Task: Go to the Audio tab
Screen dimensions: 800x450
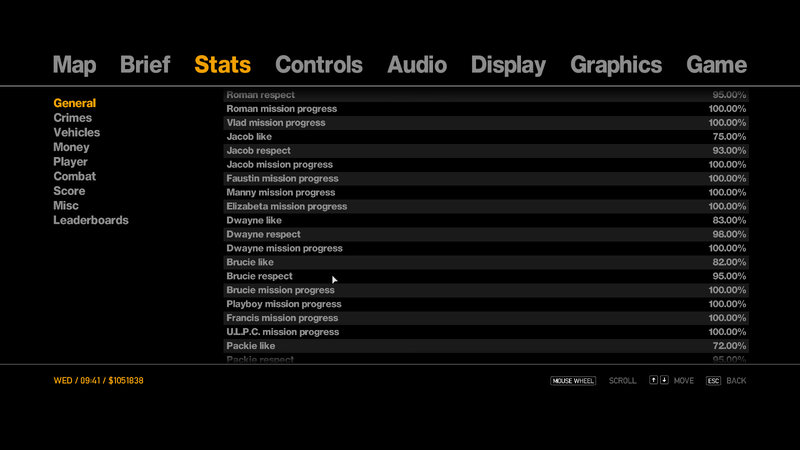Action: click(417, 65)
